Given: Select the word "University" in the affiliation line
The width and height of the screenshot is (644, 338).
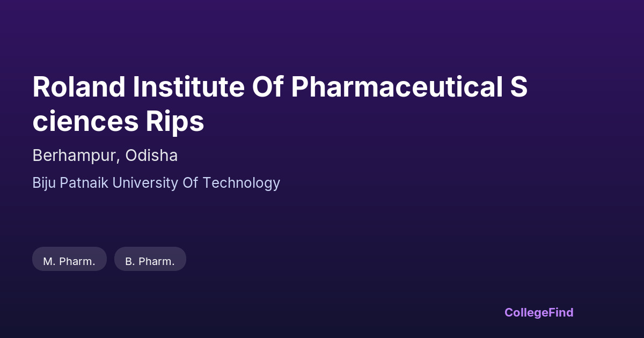Looking at the screenshot, I should [144, 183].
